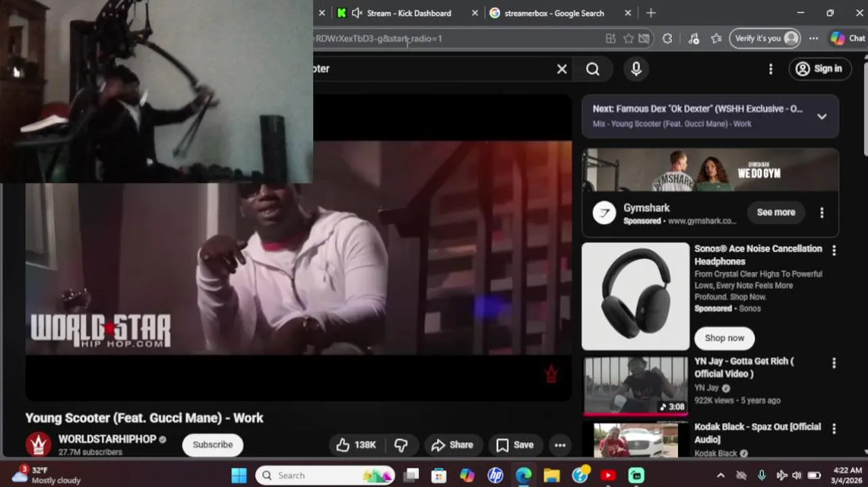Open Kodak Black - Spaz Out title link

click(758, 433)
